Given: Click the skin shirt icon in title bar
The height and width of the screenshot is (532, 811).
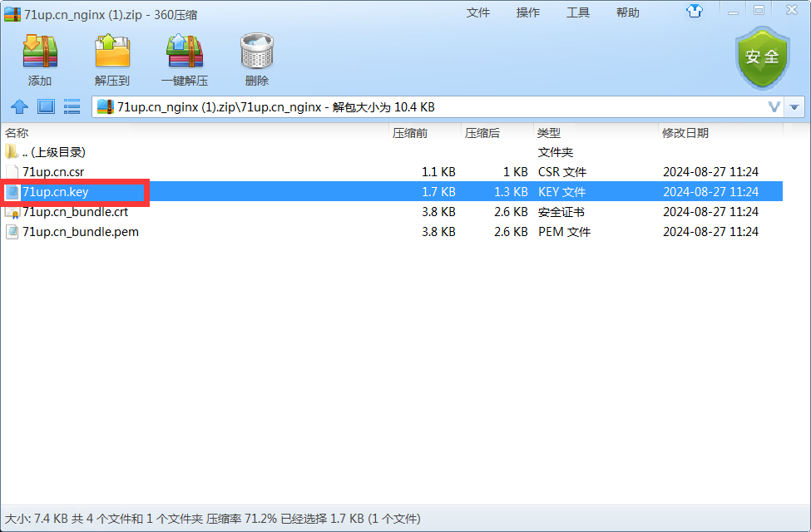Looking at the screenshot, I should [x=694, y=11].
